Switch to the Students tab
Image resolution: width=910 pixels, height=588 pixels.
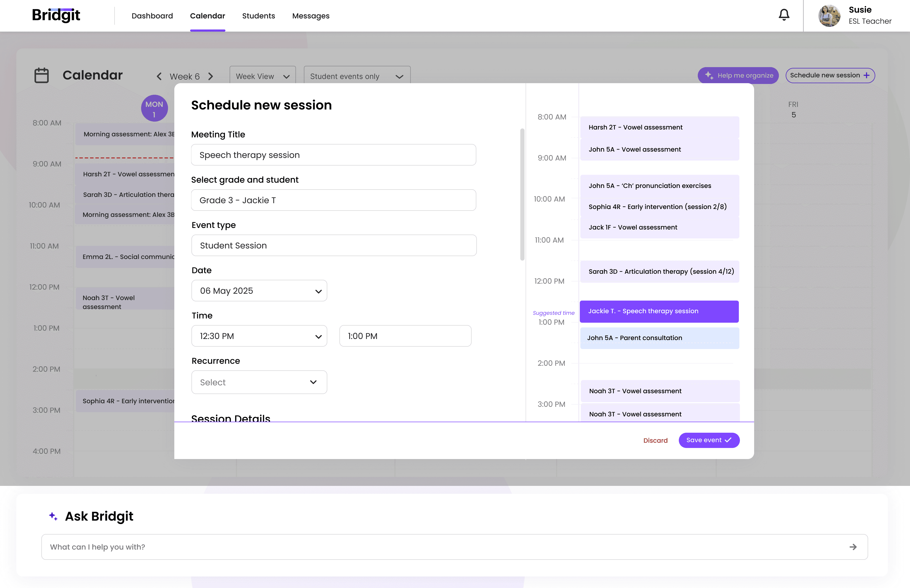259,16
